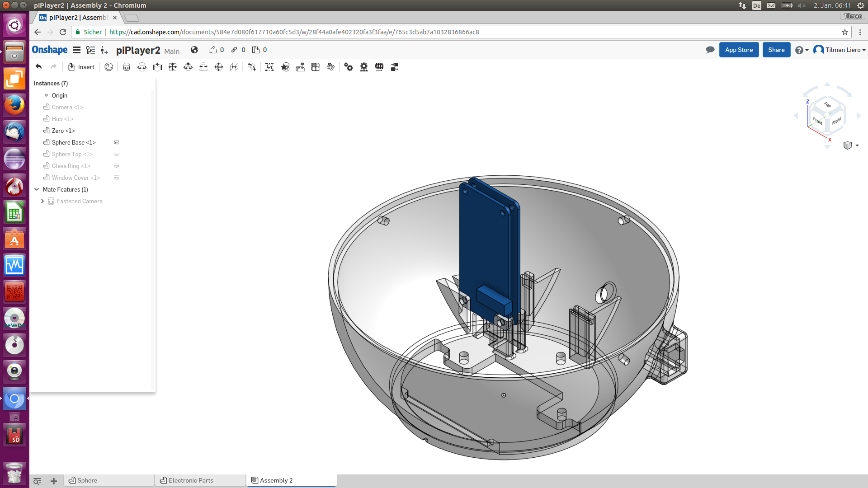Click the browser address bar
Screen dimensions: 868x488
coord(461,32)
